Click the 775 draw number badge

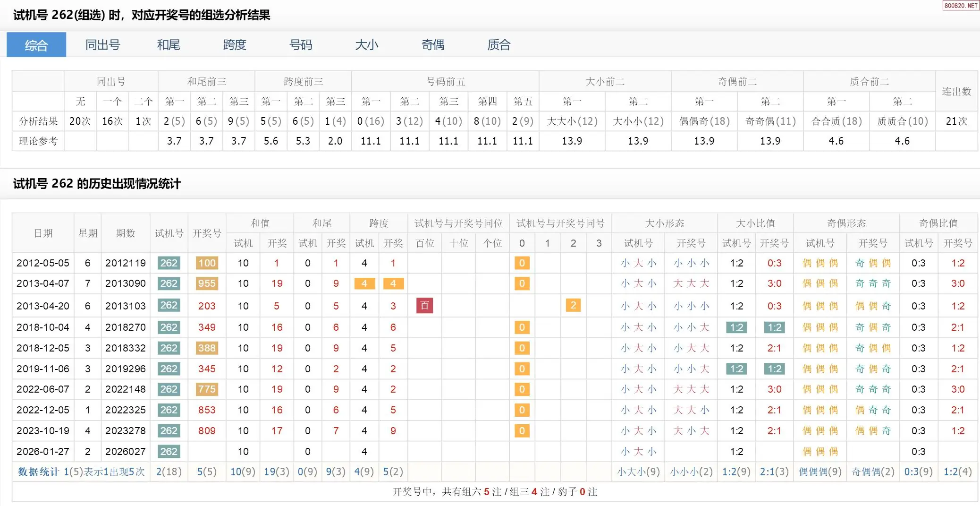point(207,389)
